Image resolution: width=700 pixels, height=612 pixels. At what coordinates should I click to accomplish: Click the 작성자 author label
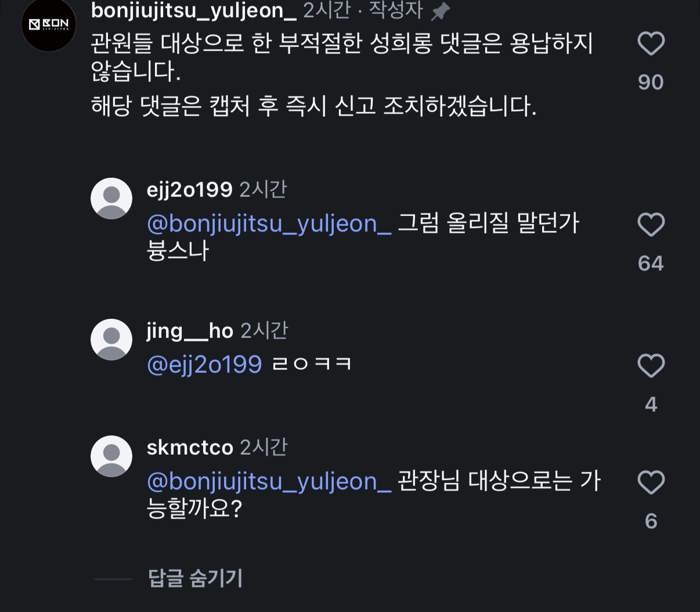click(396, 10)
